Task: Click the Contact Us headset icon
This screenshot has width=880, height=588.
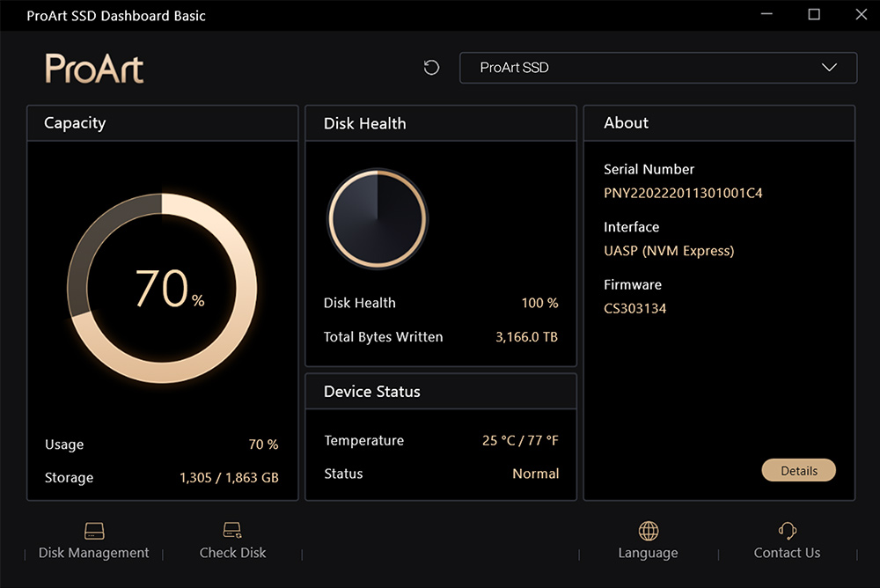Action: tap(788, 530)
